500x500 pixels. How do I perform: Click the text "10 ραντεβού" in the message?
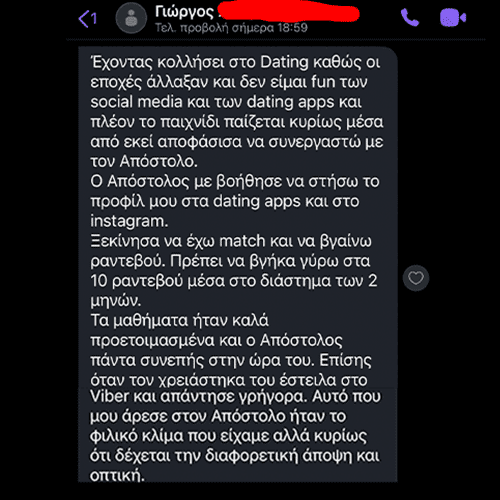137,281
